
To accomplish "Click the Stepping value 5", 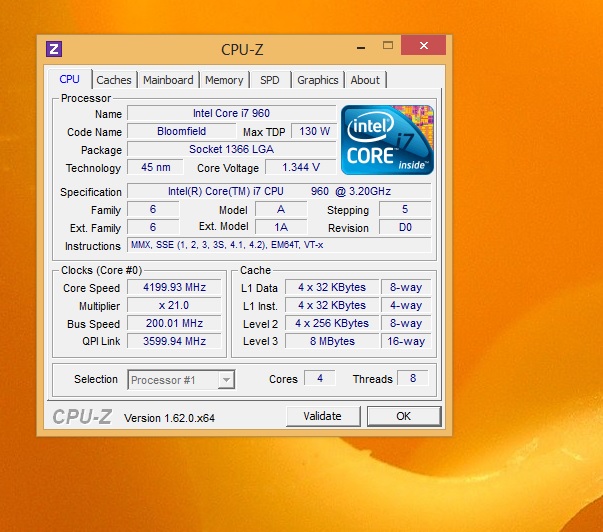I will pos(405,209).
